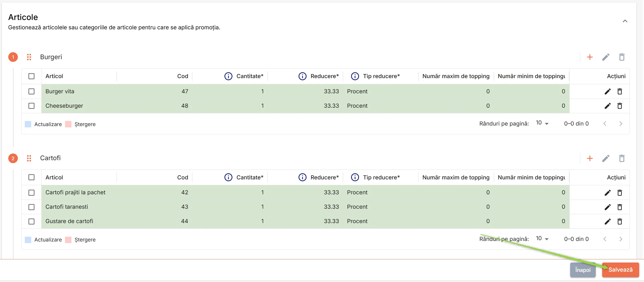Add an article to the Burgeri group
The width and height of the screenshot is (644, 282).
click(590, 57)
